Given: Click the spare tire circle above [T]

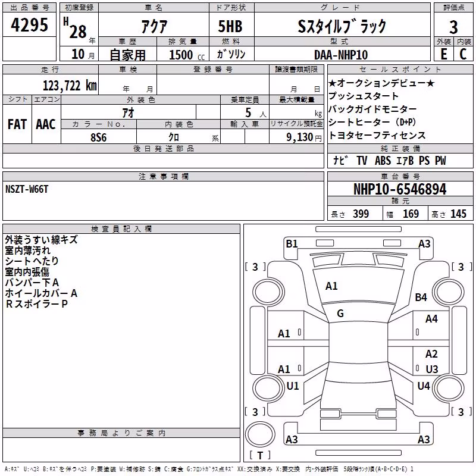Looking at the screenshot, I should click(x=260, y=434).
